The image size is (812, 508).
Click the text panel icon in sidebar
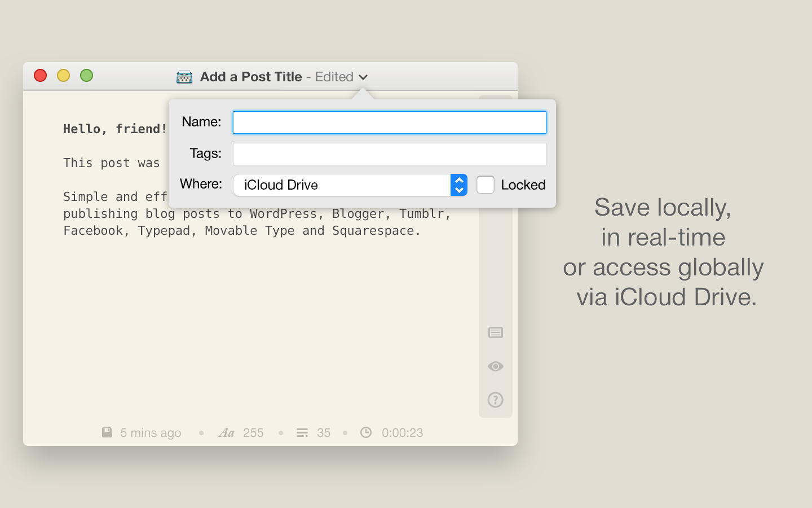(x=495, y=332)
